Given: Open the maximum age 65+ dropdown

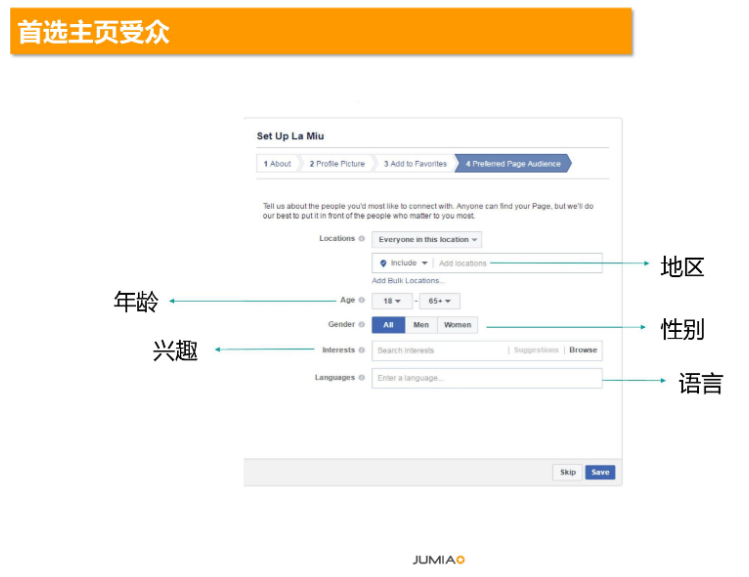Looking at the screenshot, I should click(439, 301).
